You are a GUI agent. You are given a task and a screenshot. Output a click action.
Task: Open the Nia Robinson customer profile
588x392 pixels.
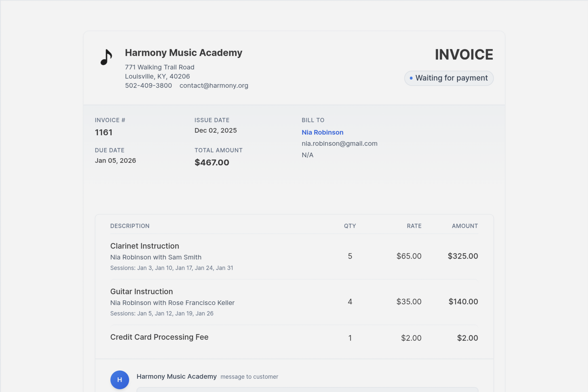[322, 132]
